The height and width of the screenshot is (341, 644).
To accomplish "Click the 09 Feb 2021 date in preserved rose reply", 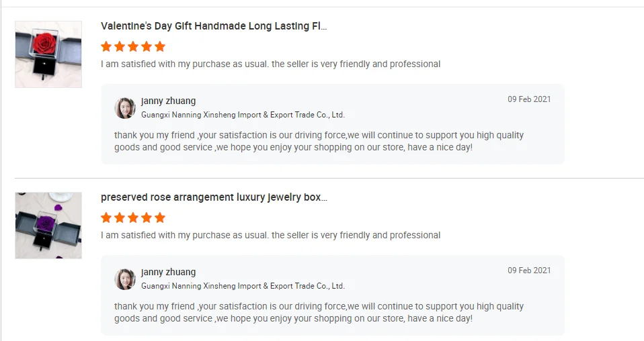I will [529, 271].
